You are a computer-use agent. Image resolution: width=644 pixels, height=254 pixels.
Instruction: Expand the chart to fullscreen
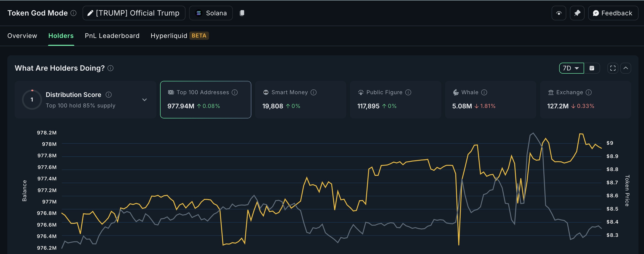(613, 68)
